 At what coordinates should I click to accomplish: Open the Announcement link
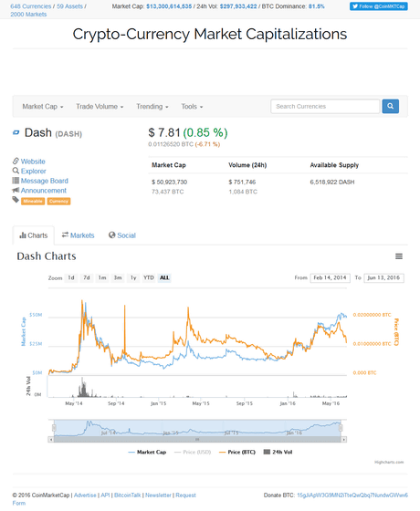click(44, 191)
